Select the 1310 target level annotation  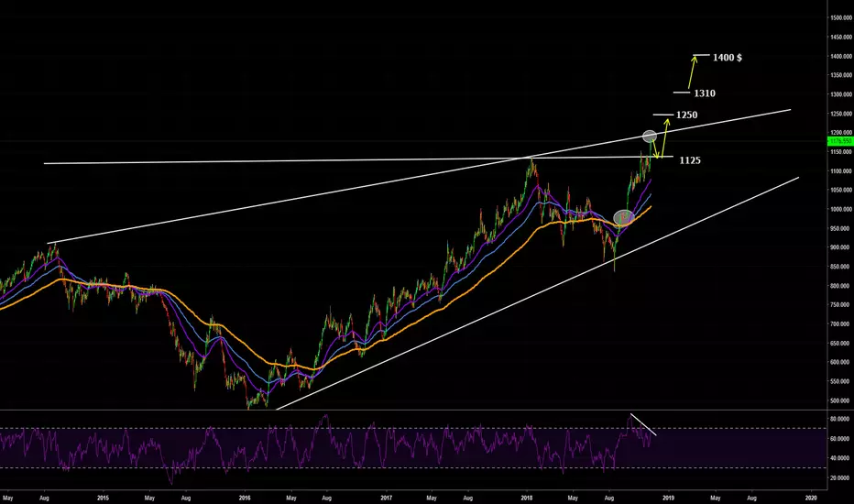pyautogui.click(x=705, y=93)
